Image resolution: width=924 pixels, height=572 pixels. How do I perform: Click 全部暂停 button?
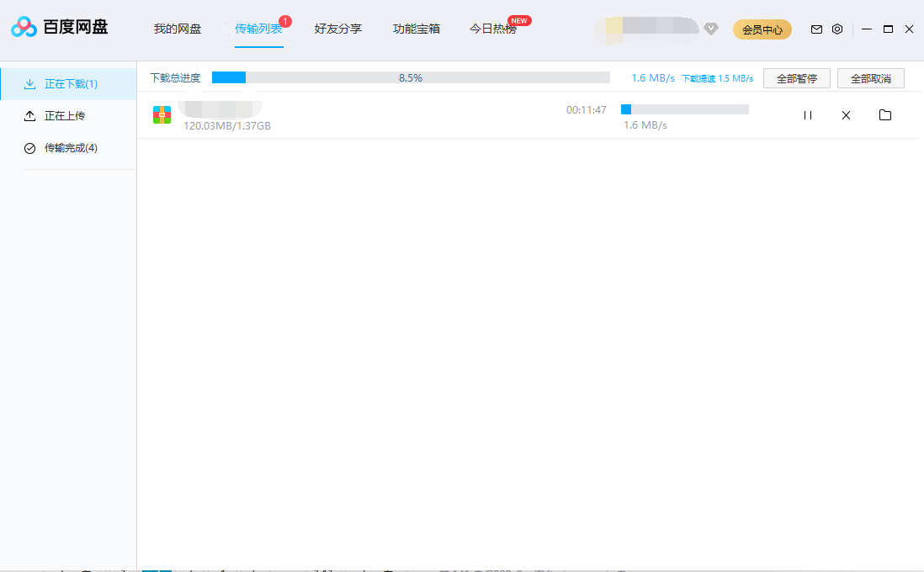(x=796, y=78)
